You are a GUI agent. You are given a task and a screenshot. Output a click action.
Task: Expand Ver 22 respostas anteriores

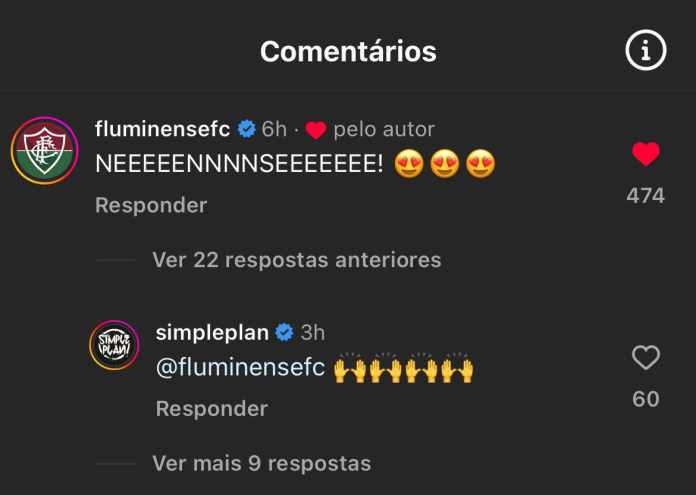(x=297, y=260)
